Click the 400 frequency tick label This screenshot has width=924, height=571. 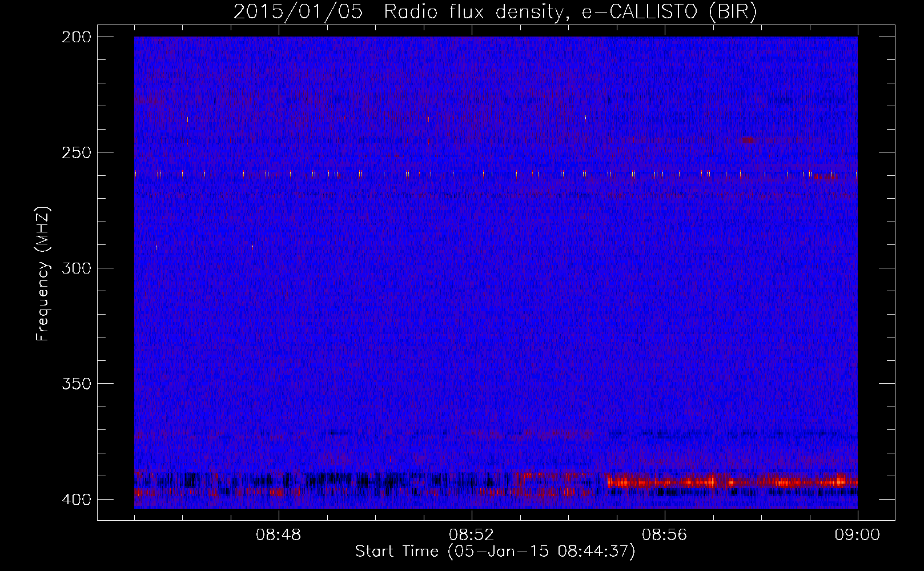tap(76, 500)
